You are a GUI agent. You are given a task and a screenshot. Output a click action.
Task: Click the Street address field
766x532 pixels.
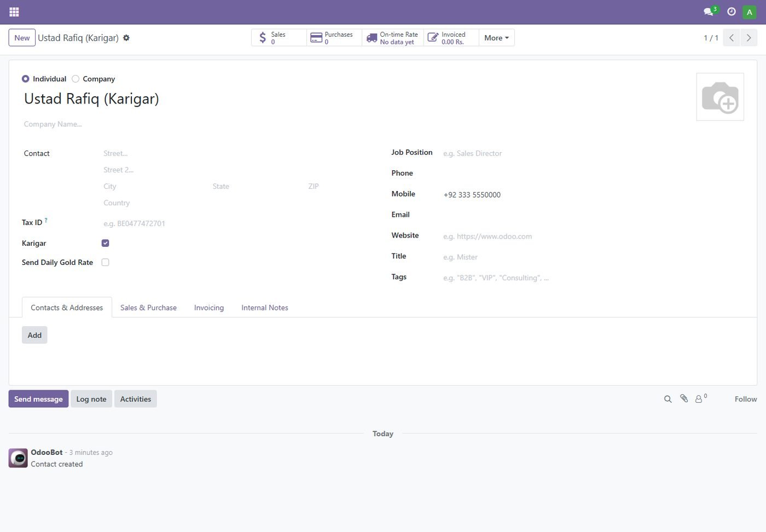tap(239, 153)
